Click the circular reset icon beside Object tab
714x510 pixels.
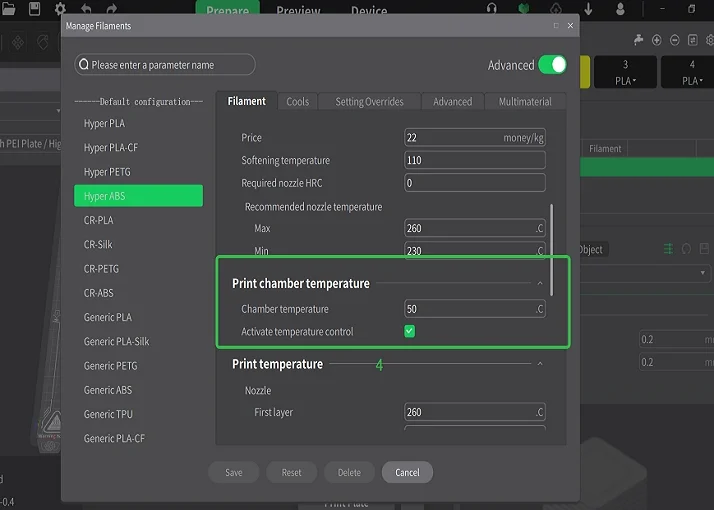tap(686, 249)
